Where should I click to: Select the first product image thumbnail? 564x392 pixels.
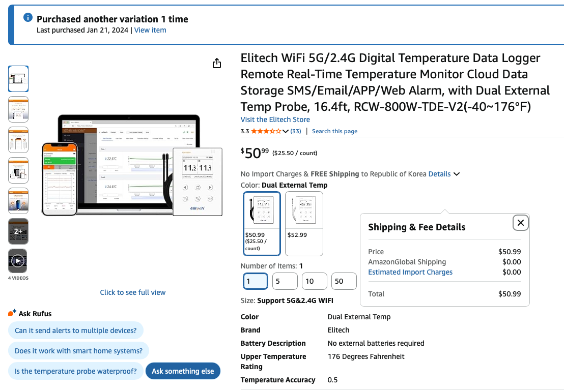click(18, 79)
